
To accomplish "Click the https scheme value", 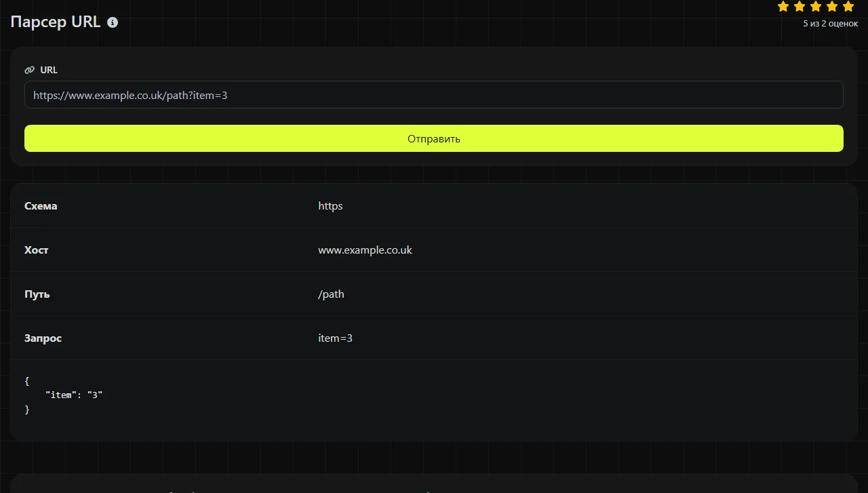I will pyautogui.click(x=330, y=206).
